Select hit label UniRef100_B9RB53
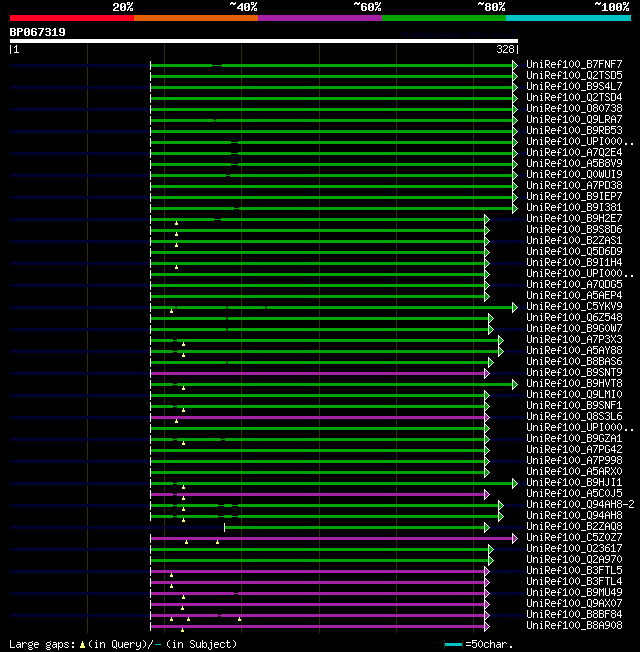 click(x=574, y=131)
